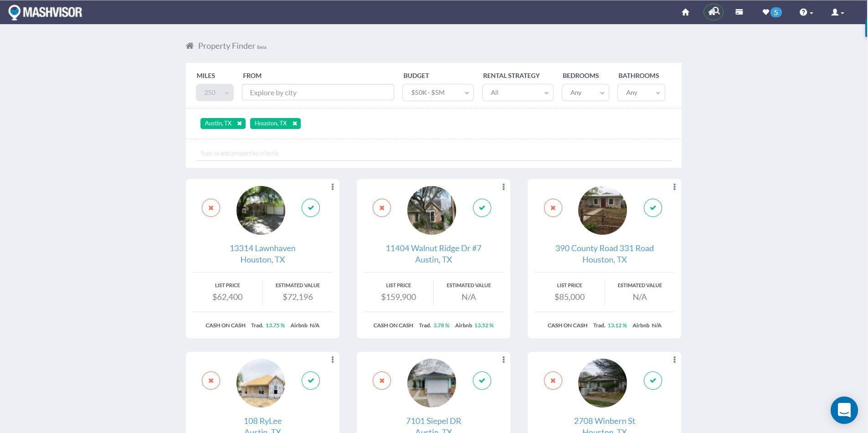This screenshot has height=433, width=868.
Task: Open the Help menu in the navbar
Action: (x=805, y=12)
